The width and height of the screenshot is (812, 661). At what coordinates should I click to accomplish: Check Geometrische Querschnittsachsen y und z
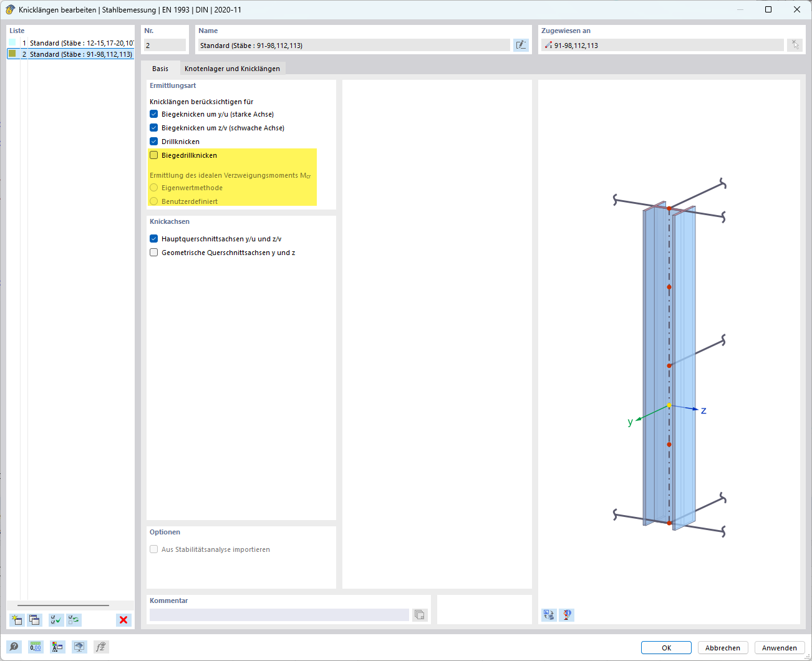pos(154,253)
